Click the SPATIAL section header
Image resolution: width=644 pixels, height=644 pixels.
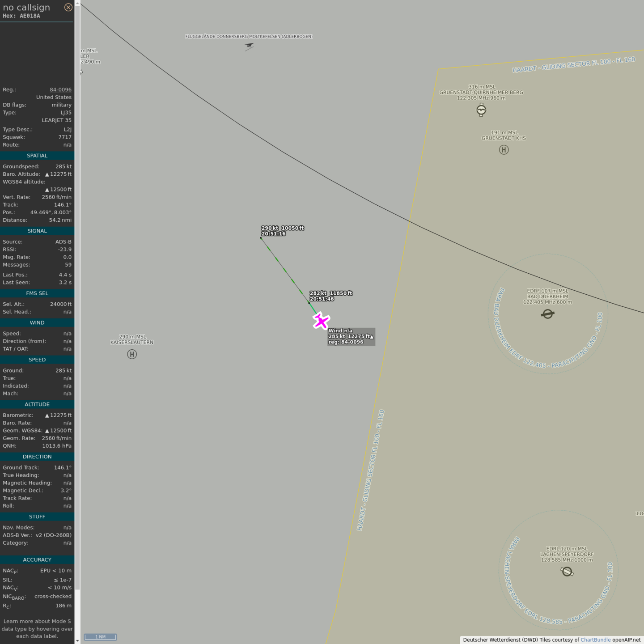pos(37,156)
